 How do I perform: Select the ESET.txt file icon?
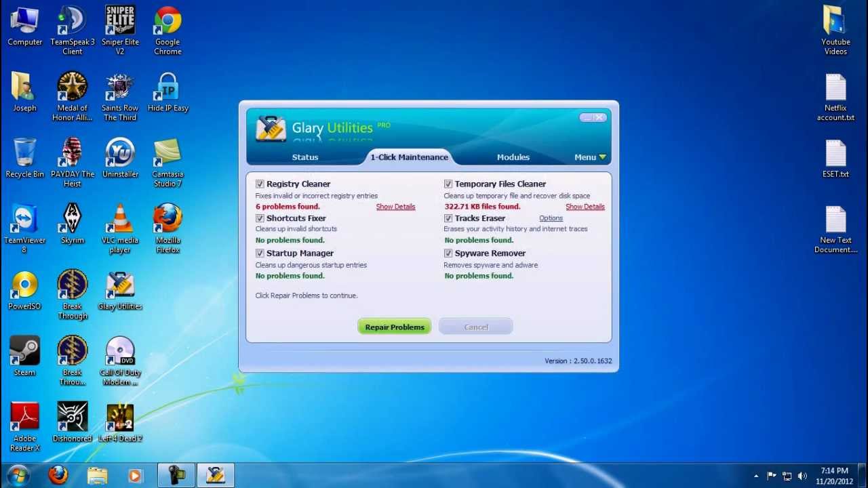pos(835,158)
